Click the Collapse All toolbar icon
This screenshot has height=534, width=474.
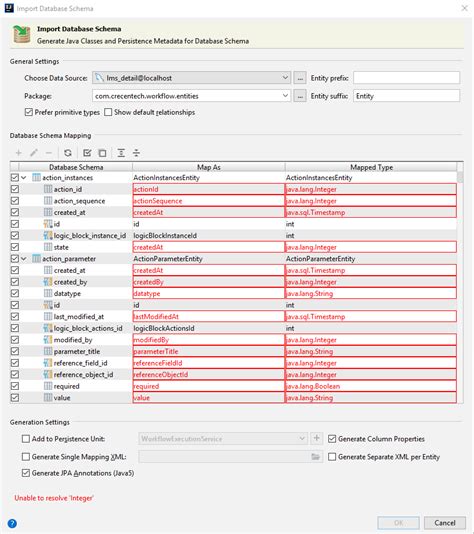tap(136, 153)
